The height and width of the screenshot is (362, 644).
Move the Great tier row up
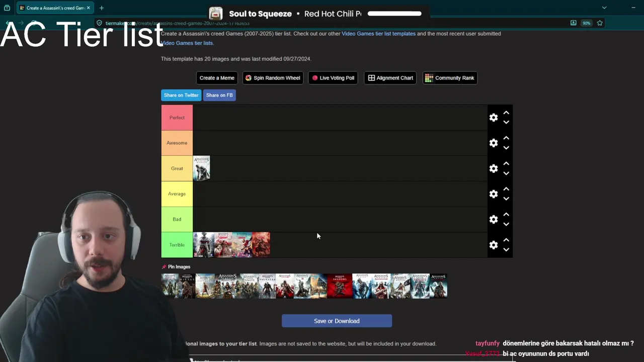click(506, 163)
